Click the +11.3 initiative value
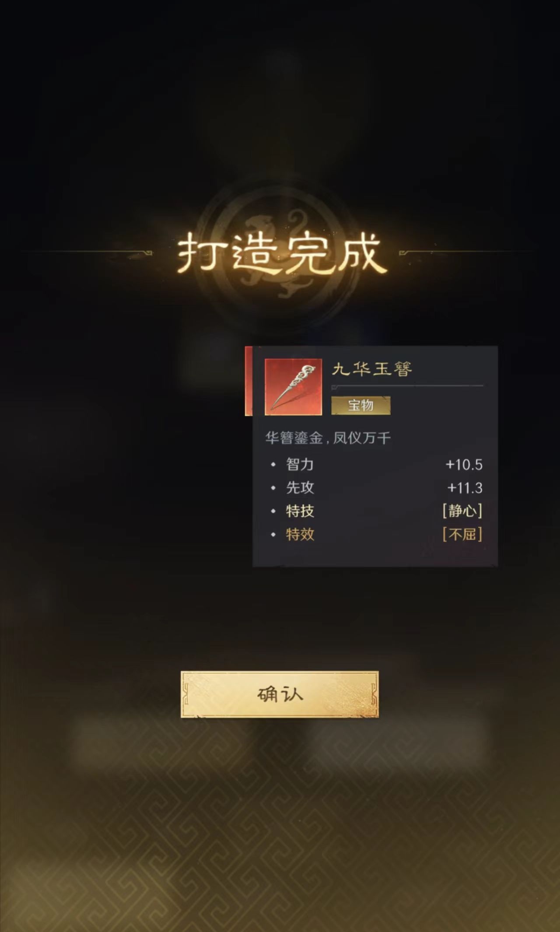The image size is (560, 932). pyautogui.click(x=465, y=487)
